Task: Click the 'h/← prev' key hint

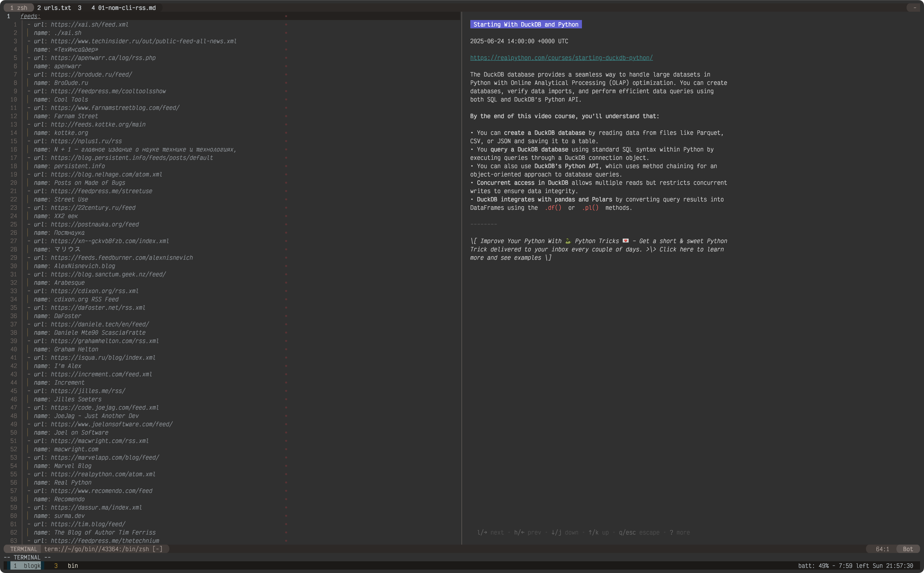Action: [x=527, y=532]
